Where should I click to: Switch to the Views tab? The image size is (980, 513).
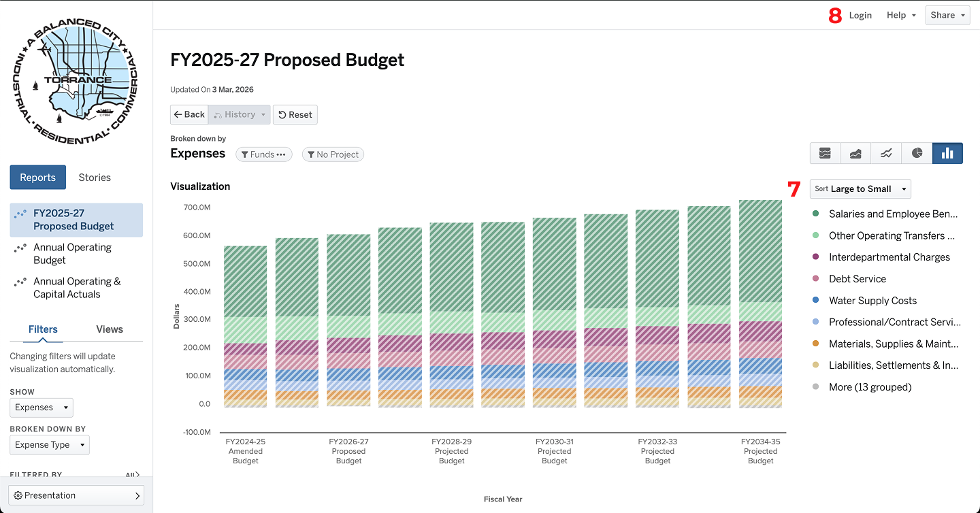tap(110, 329)
